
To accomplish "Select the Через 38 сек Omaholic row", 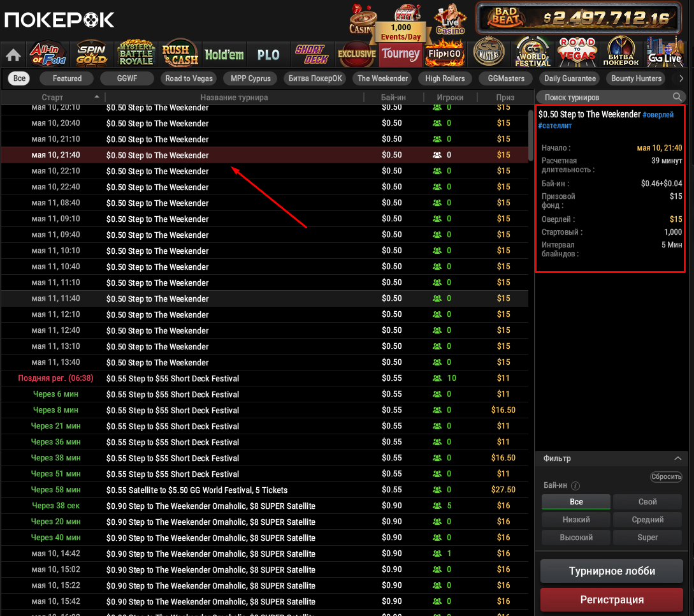I will click(x=264, y=506).
